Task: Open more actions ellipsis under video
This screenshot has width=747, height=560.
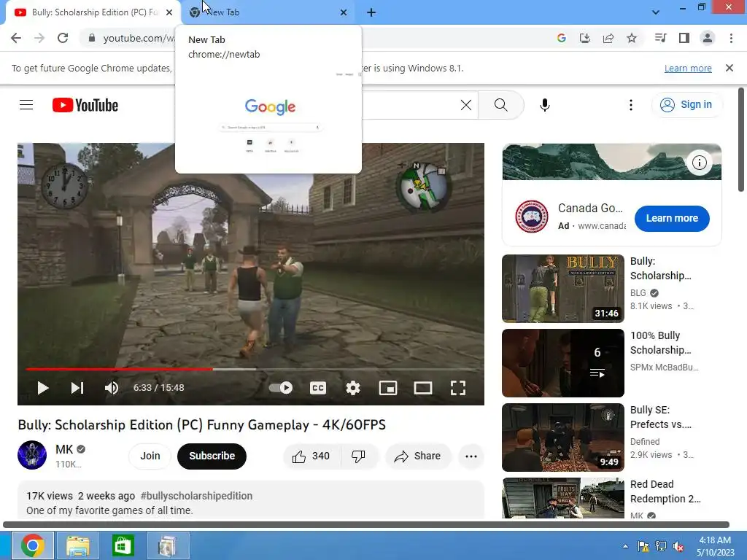Action: (x=471, y=456)
